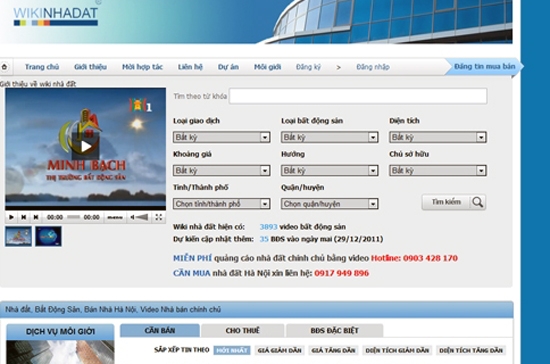Click the 35 BĐS update count
Screen dimensions: 550x364
264,239
